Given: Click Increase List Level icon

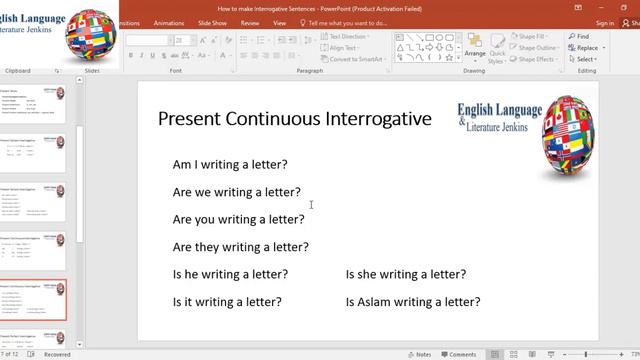Looking at the screenshot, I should (292, 40).
